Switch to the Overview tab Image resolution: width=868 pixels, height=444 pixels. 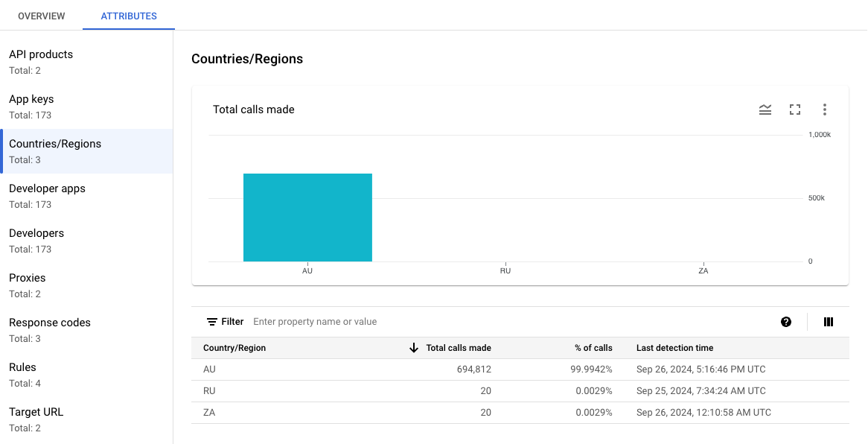tap(42, 16)
